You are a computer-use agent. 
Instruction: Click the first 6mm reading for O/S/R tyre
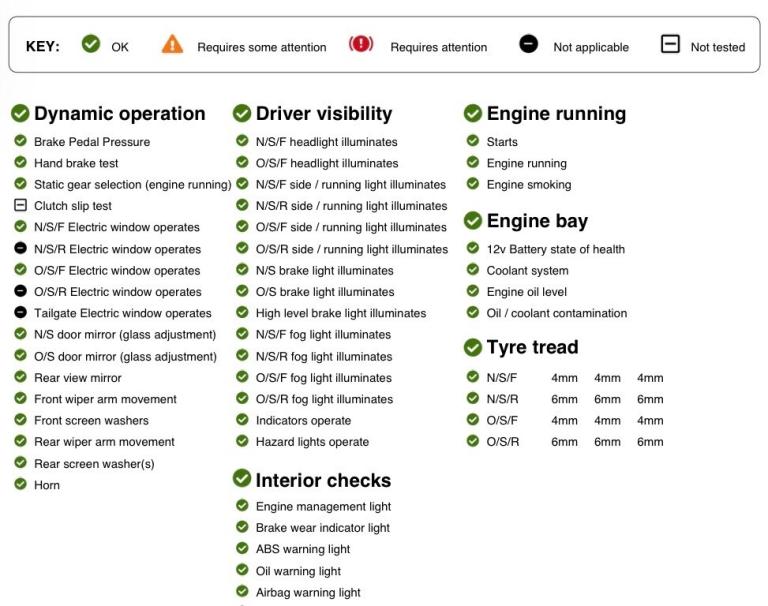[x=564, y=442]
